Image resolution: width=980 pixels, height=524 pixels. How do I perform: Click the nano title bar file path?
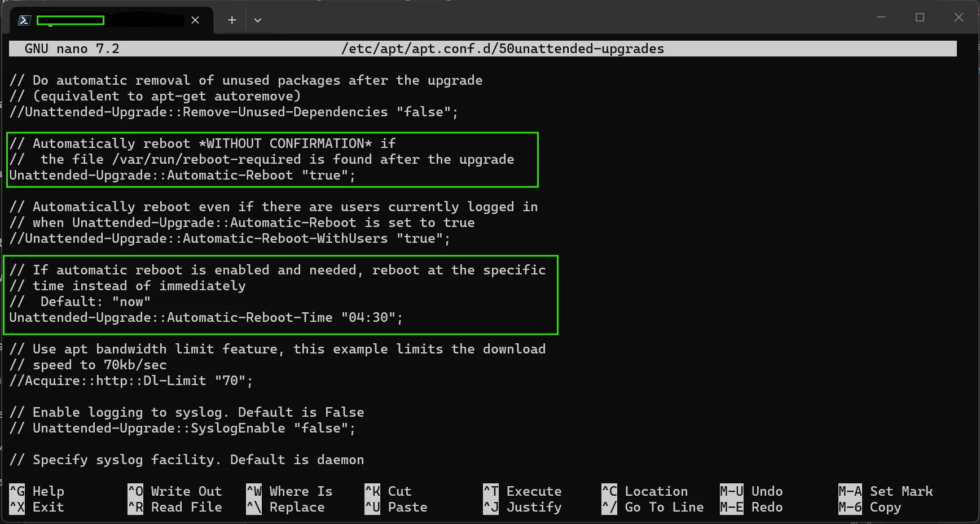(x=502, y=49)
